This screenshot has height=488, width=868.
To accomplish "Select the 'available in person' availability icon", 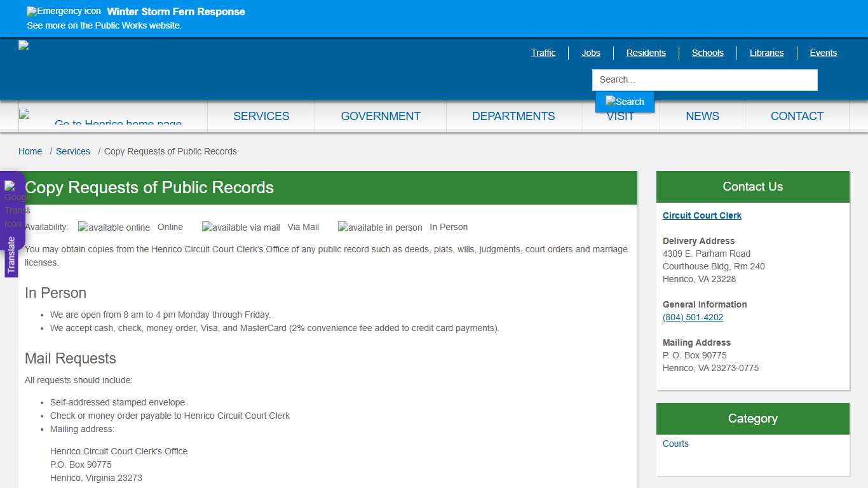I will [379, 227].
